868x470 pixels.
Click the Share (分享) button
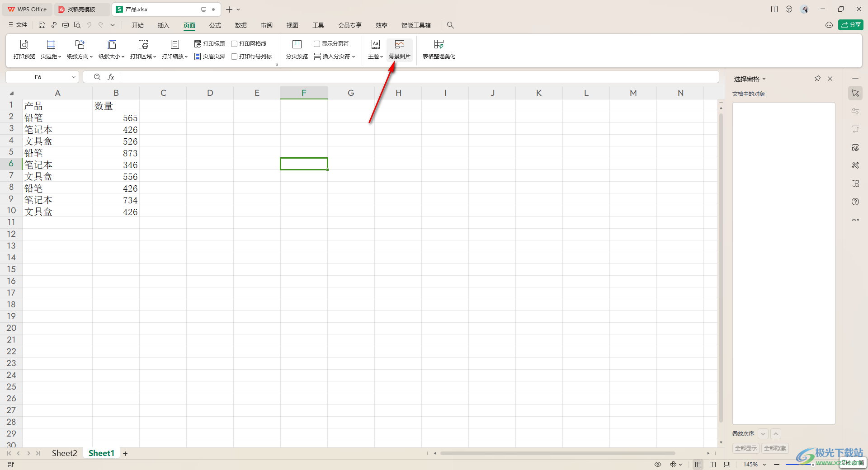851,25
